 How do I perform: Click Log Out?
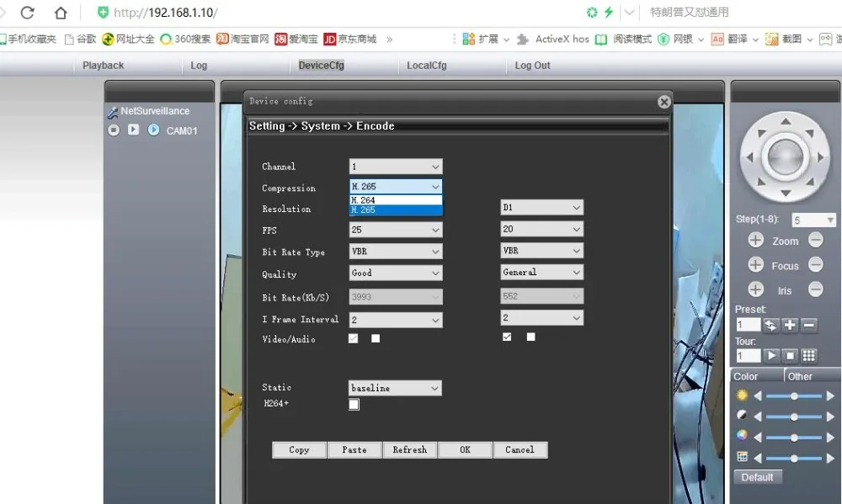click(532, 66)
